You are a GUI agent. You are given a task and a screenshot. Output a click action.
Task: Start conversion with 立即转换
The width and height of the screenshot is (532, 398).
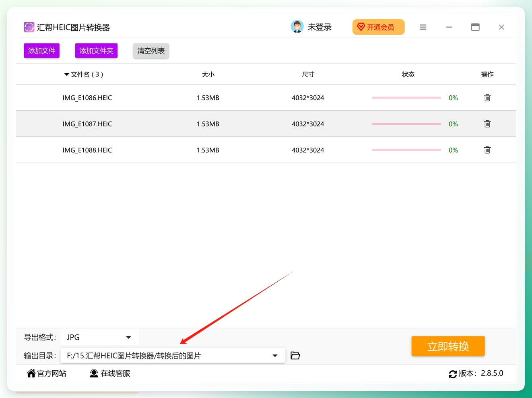448,346
